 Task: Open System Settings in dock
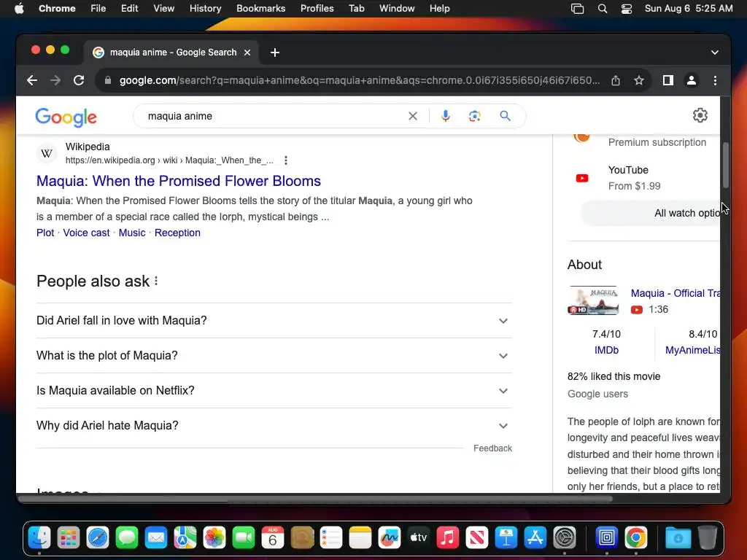565,538
